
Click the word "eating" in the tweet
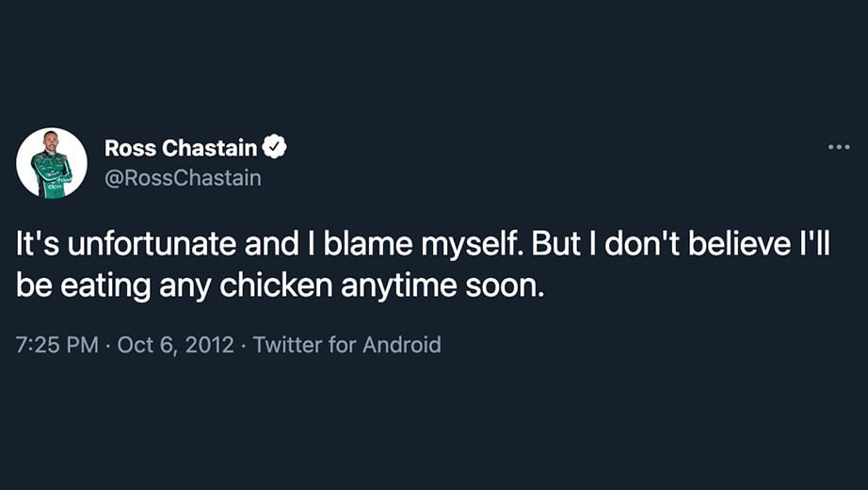pos(105,286)
